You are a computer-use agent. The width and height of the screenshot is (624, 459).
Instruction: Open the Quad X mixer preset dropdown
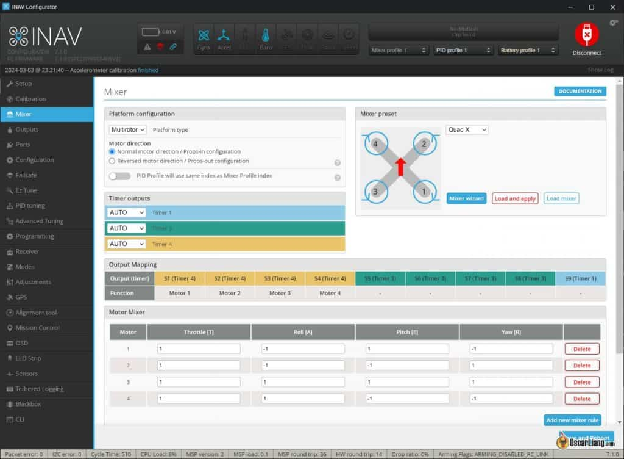point(466,130)
